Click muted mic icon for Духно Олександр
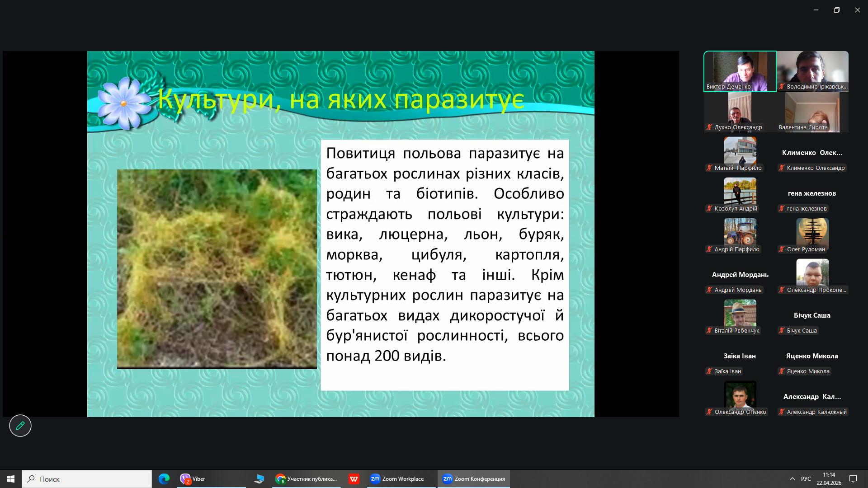This screenshot has height=488, width=868. 710,127
